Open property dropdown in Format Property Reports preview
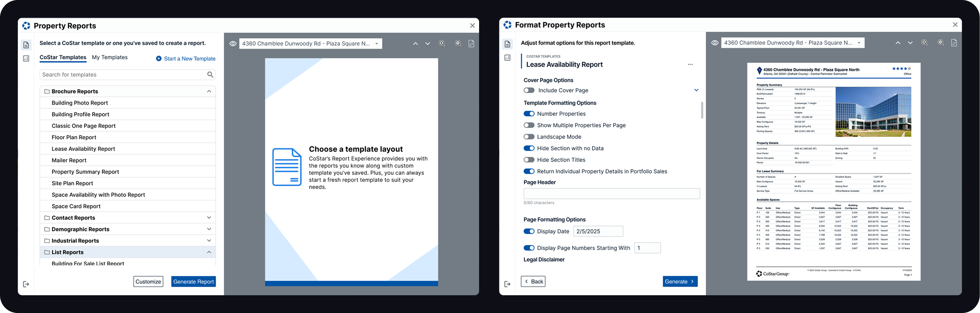Viewport: 980px width, 313px height. coord(793,43)
